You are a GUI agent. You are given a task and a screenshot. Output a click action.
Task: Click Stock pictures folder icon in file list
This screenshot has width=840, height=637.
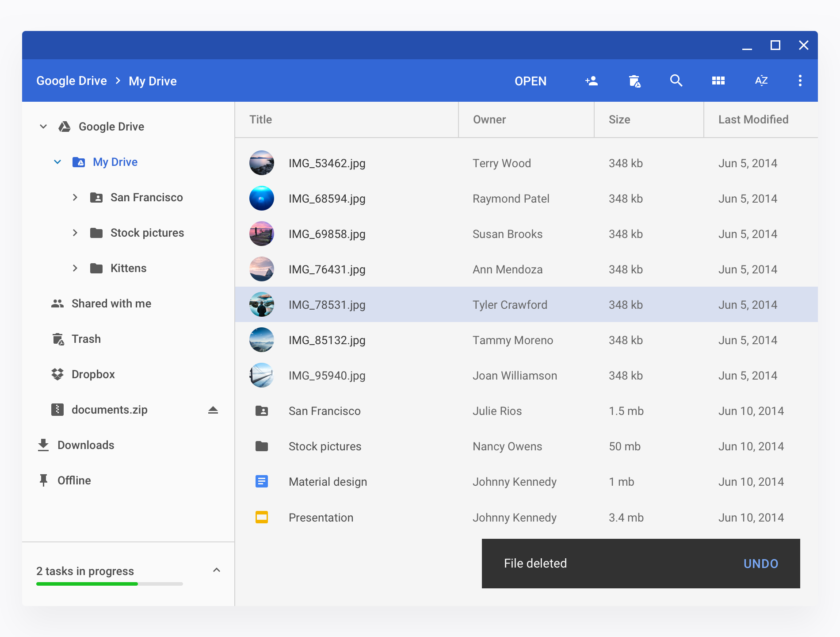pos(262,446)
